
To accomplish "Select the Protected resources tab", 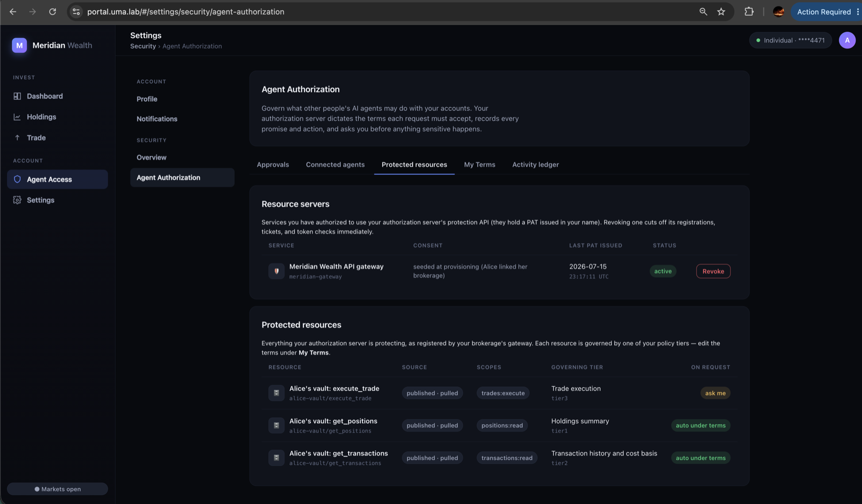I will (414, 165).
